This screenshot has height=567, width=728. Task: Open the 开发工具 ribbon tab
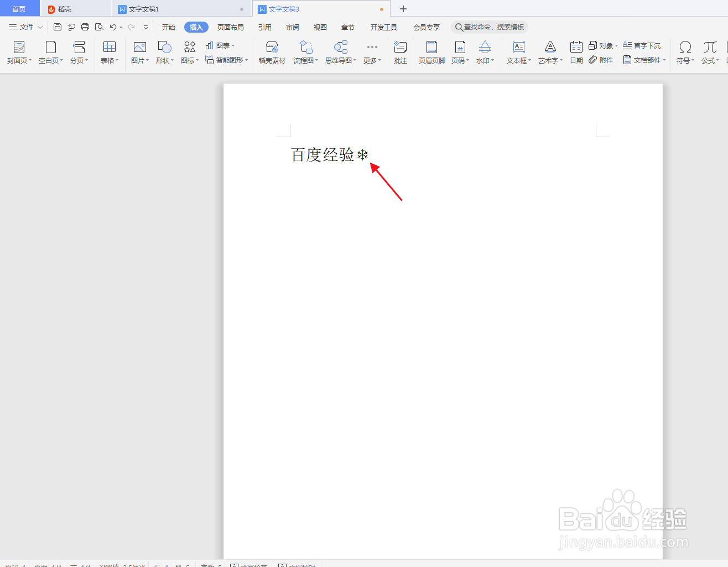pos(384,27)
